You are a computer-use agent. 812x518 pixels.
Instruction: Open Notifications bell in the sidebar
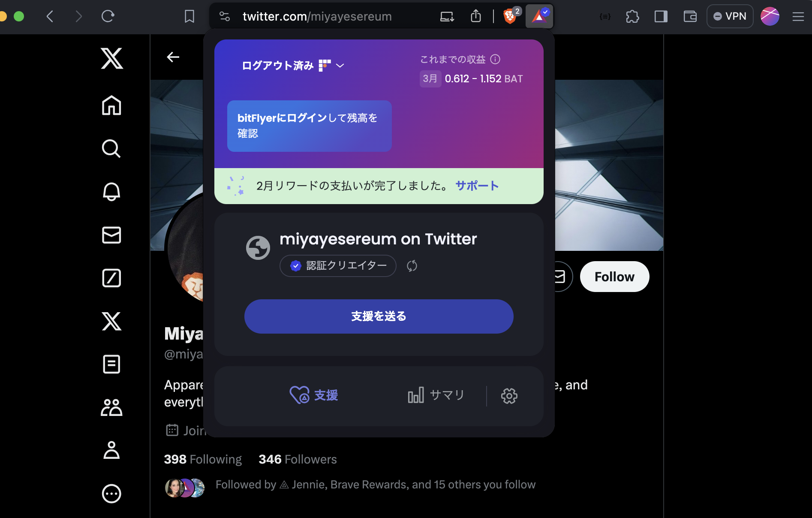[x=111, y=192]
